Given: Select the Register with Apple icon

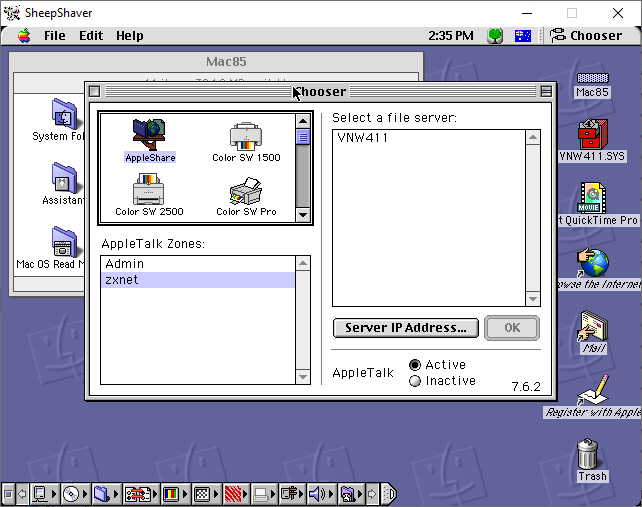Looking at the screenshot, I should (593, 390).
